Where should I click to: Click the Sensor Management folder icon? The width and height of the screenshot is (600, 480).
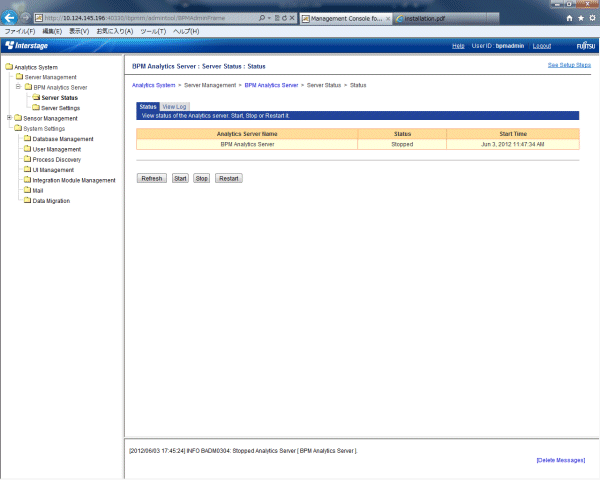click(x=18, y=118)
